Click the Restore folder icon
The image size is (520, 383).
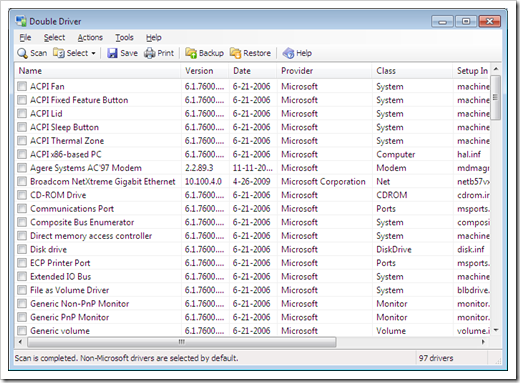point(235,53)
